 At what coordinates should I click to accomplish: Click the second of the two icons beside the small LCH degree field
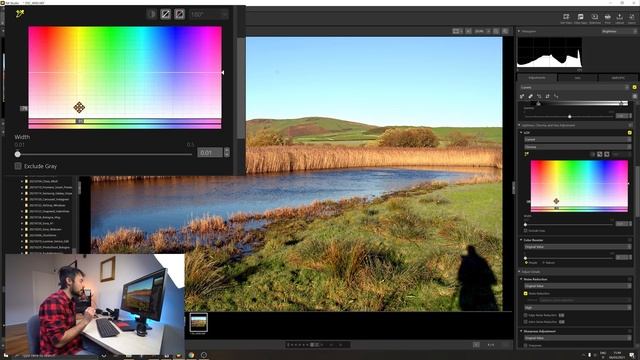pos(607,154)
